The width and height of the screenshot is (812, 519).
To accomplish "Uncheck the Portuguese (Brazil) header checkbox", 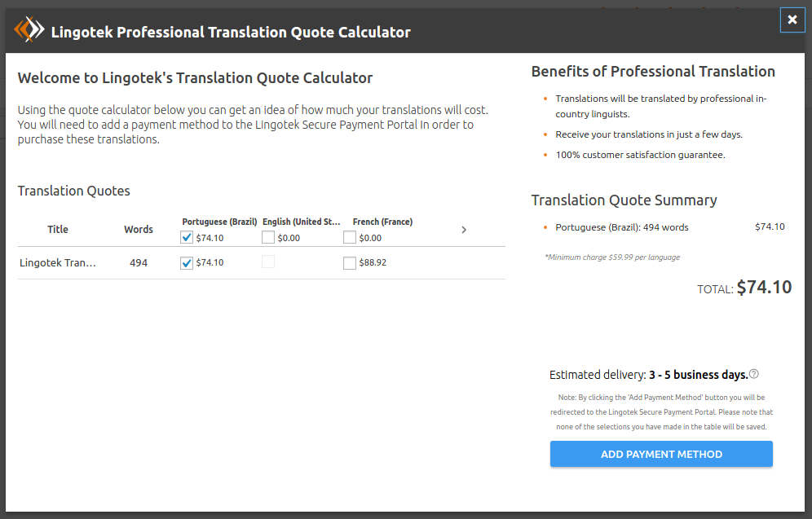I will click(x=187, y=238).
